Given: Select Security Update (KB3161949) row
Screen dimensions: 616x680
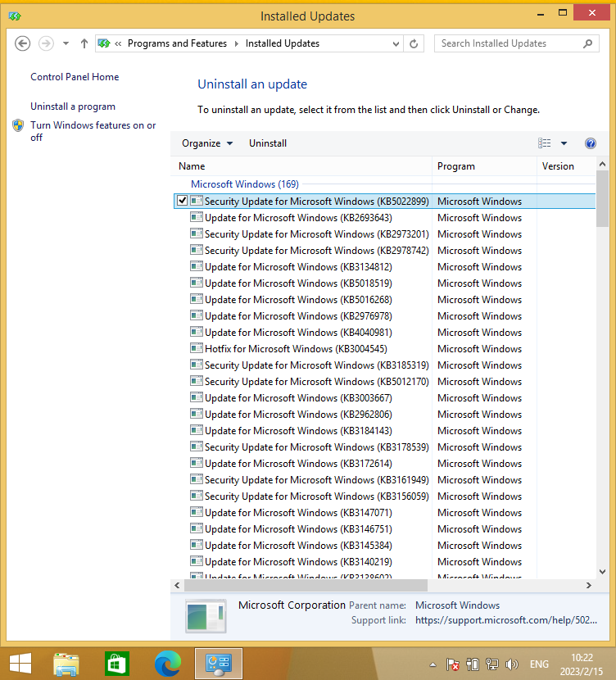Looking at the screenshot, I should click(385, 480).
